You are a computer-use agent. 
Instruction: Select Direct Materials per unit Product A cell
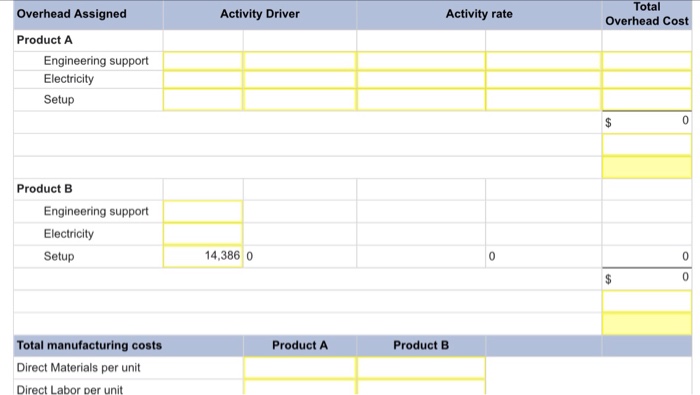tap(300, 368)
